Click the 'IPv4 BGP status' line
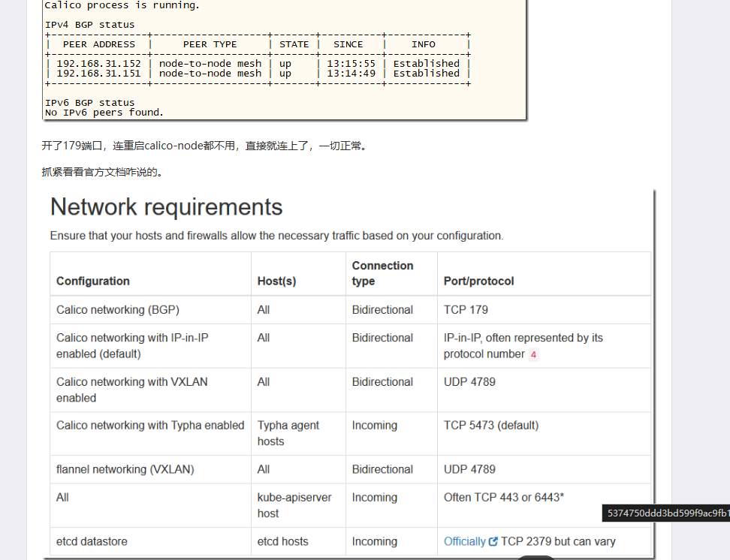 89,25
